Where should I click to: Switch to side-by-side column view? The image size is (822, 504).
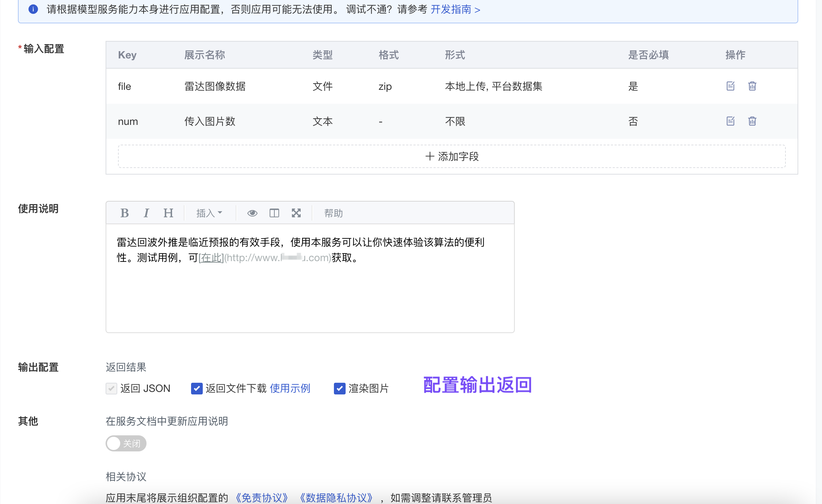(274, 213)
